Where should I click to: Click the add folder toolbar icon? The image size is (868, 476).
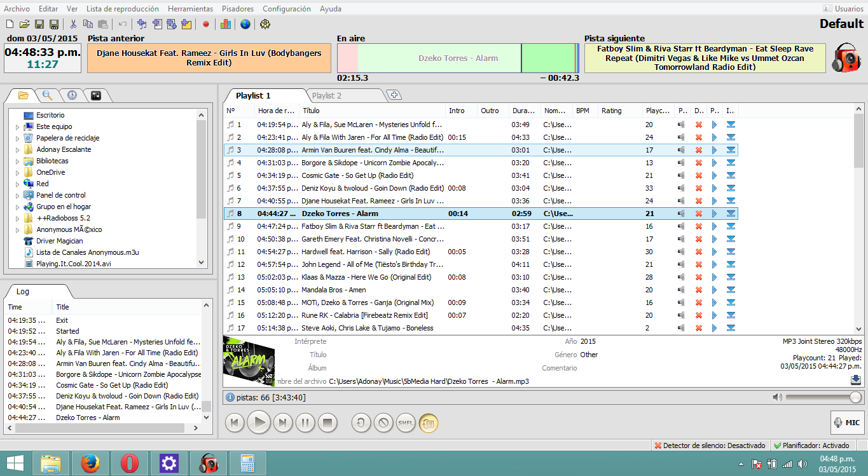(x=186, y=24)
